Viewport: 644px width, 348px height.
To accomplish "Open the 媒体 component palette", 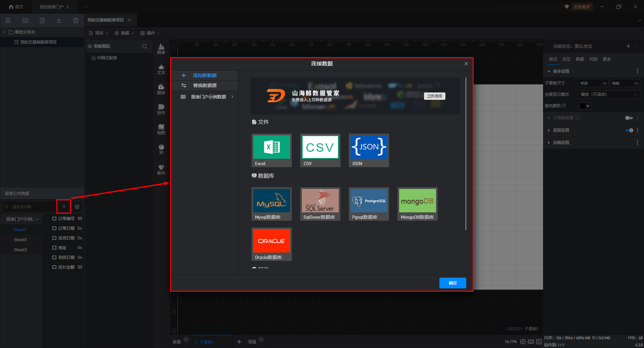I will (x=161, y=89).
